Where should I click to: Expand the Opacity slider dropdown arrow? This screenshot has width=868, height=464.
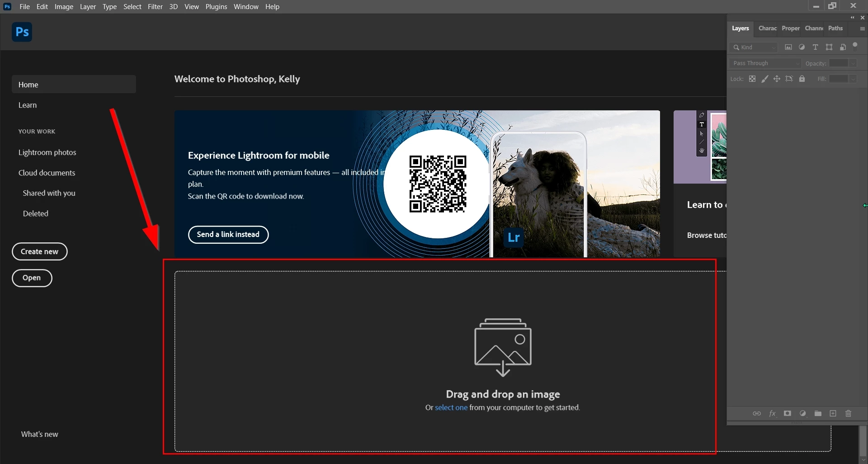tap(853, 63)
